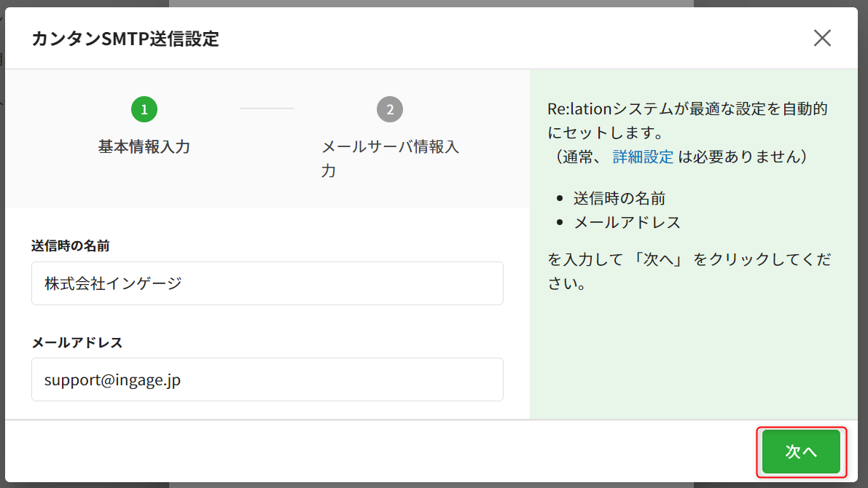The width and height of the screenshot is (868, 488).
Task: Click the メールアドレス field label
Action: (77, 342)
